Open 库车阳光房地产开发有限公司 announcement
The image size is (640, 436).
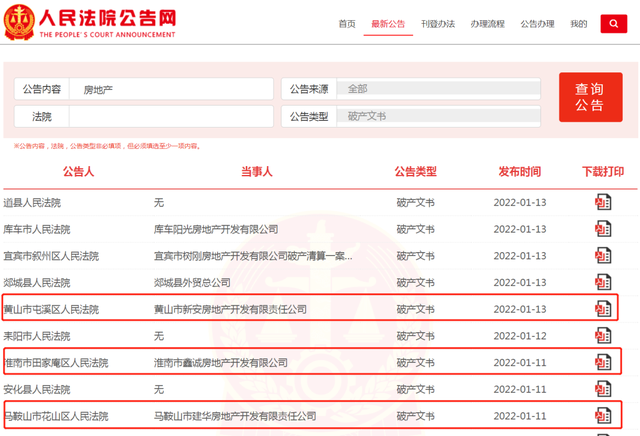point(216,229)
